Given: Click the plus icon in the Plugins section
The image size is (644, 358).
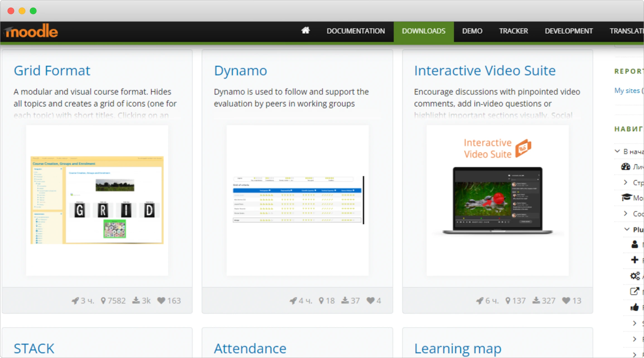Looking at the screenshot, I should coord(635,260).
